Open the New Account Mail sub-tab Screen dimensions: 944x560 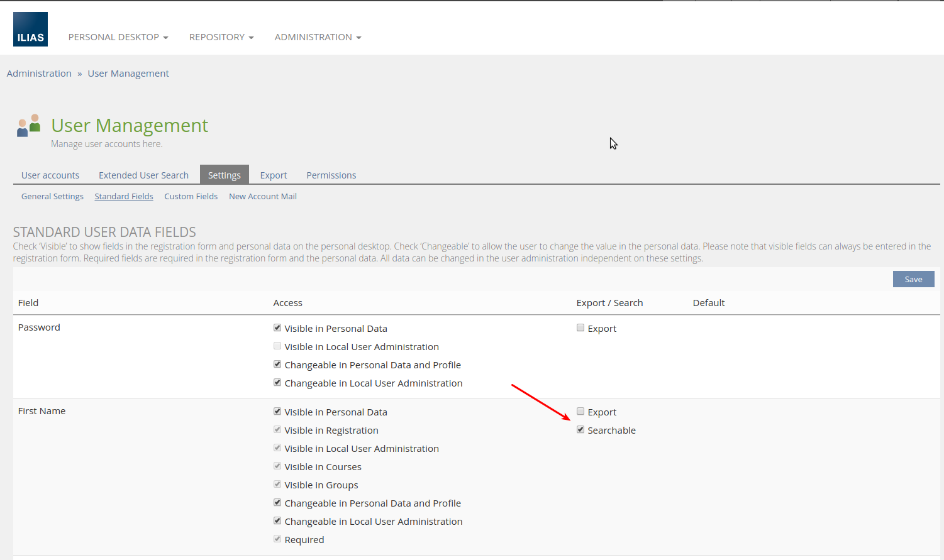tap(262, 196)
